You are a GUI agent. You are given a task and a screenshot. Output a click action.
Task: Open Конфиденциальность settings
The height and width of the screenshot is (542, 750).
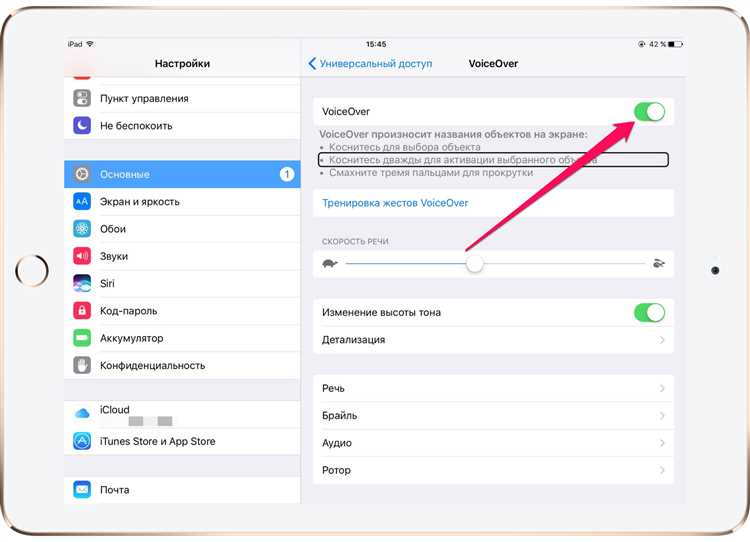pos(182,365)
